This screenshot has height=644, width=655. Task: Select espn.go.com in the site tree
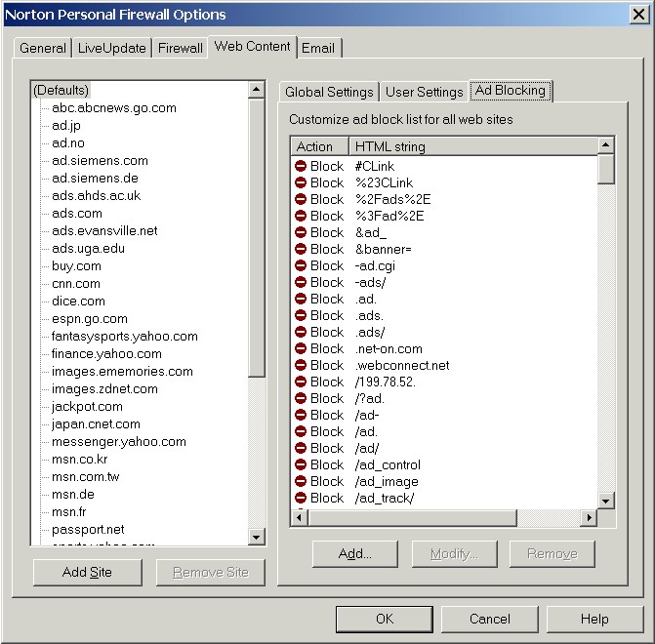click(x=90, y=318)
